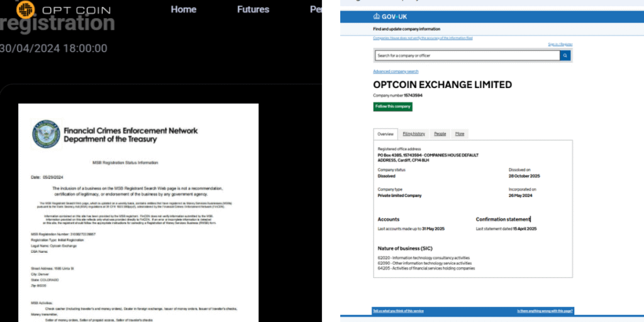Click "Is there anything wrong" link
The image size is (644, 322).
click(545, 311)
